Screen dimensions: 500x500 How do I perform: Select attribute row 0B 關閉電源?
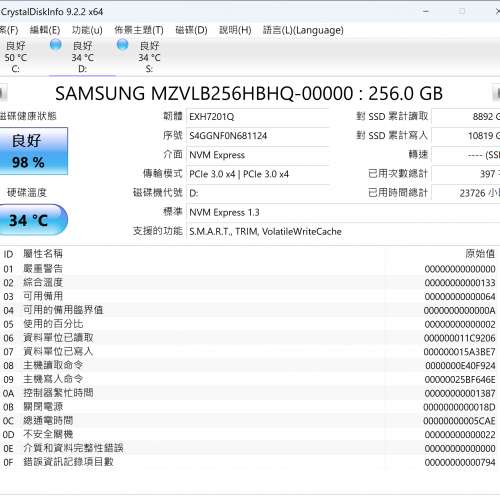point(249,407)
